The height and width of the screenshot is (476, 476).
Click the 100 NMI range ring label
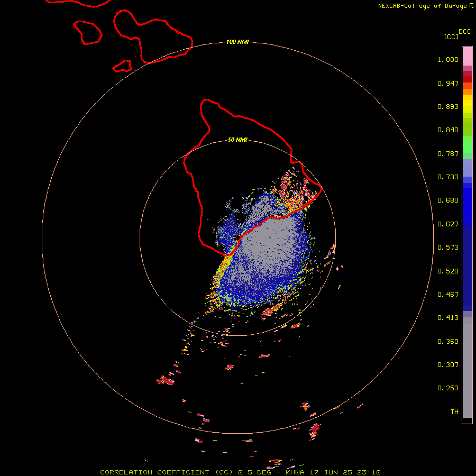[x=237, y=42]
